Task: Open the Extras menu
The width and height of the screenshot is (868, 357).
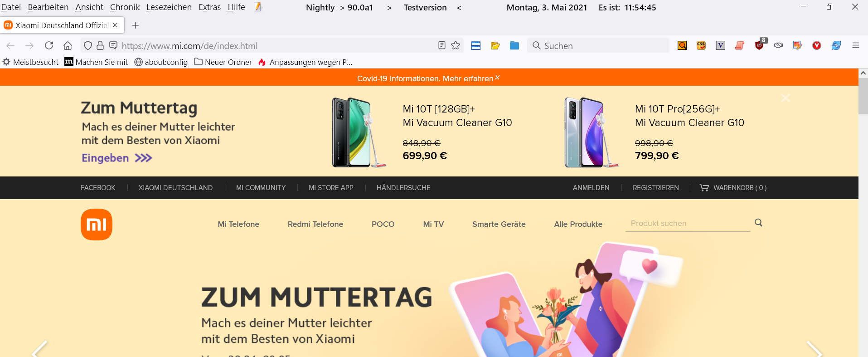Action: (x=210, y=7)
